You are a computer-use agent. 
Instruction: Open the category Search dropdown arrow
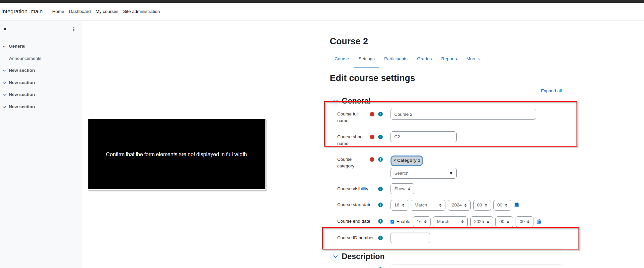[x=451, y=173]
